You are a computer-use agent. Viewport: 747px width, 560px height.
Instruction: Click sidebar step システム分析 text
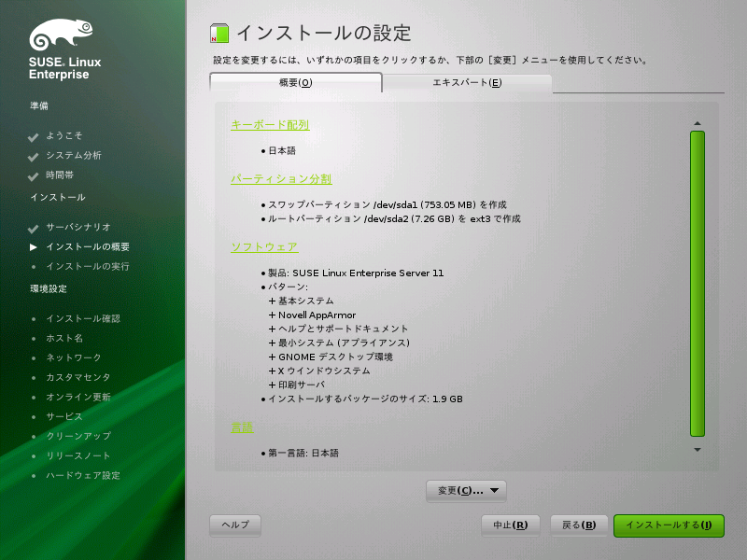(74, 155)
